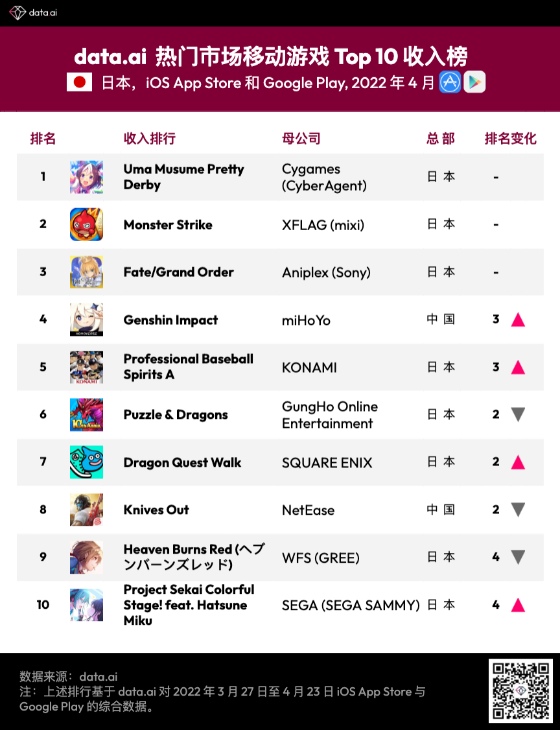Select the Fate/Grand Order app icon
Screen dimensions: 560x730
click(86, 272)
